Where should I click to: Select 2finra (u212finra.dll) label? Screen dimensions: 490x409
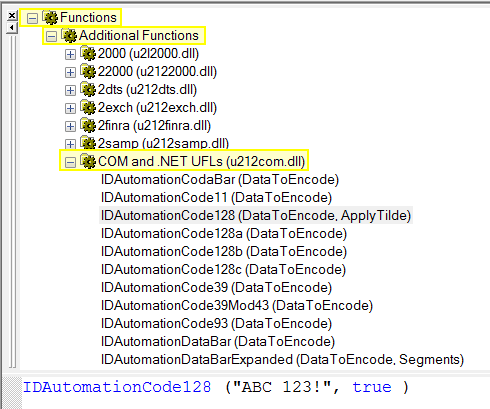pos(154,125)
